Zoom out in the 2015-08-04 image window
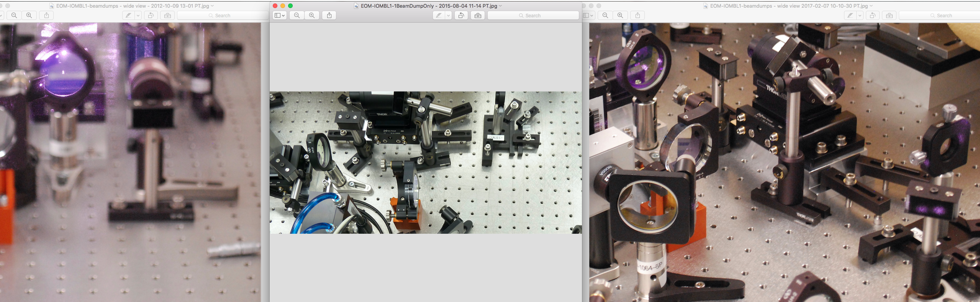Image resolution: width=980 pixels, height=302 pixels. pyautogui.click(x=297, y=15)
